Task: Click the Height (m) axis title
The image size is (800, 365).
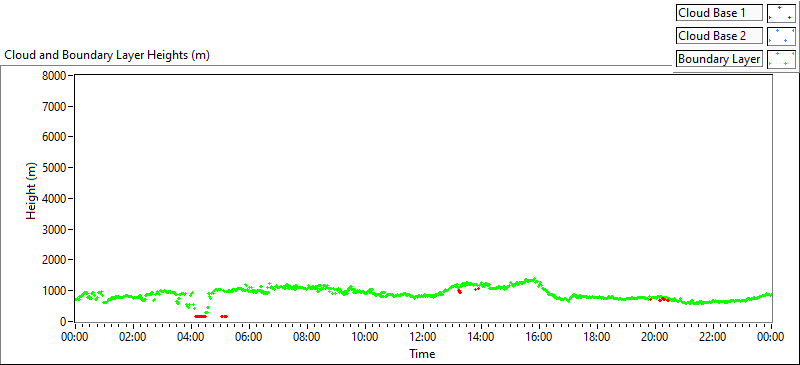Action: [x=32, y=198]
